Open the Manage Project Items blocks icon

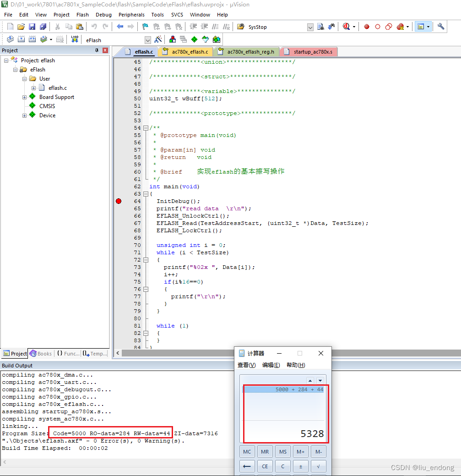point(173,39)
